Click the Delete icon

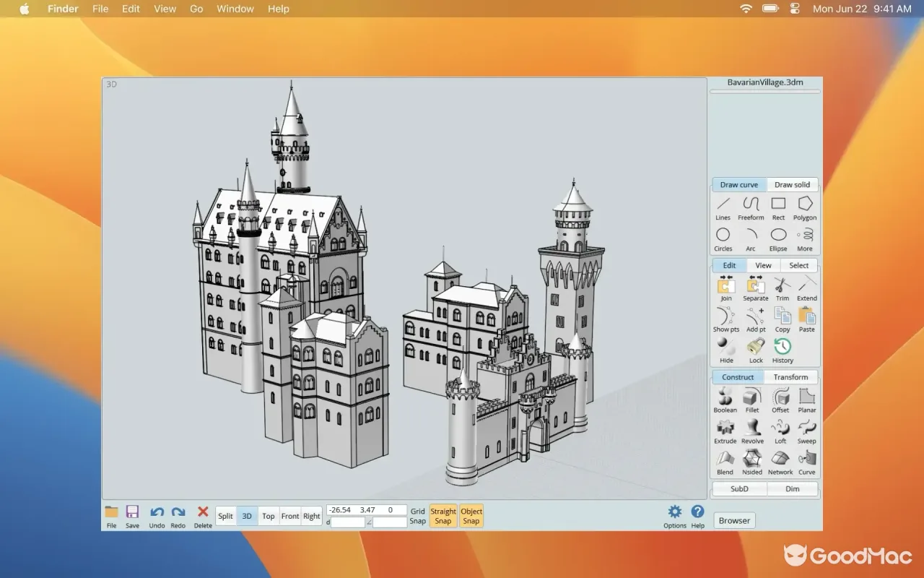coord(203,517)
